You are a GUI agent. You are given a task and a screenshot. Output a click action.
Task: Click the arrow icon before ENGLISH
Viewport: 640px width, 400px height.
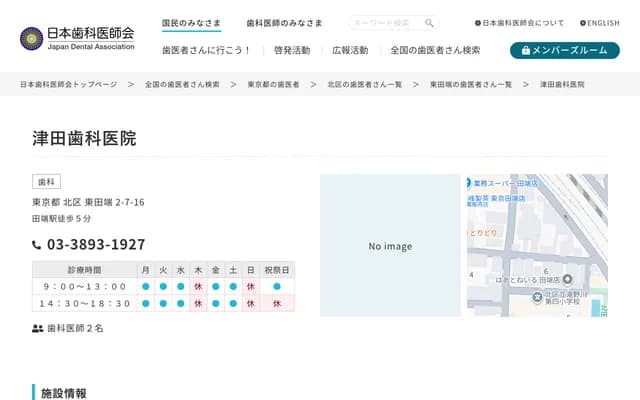(x=583, y=23)
